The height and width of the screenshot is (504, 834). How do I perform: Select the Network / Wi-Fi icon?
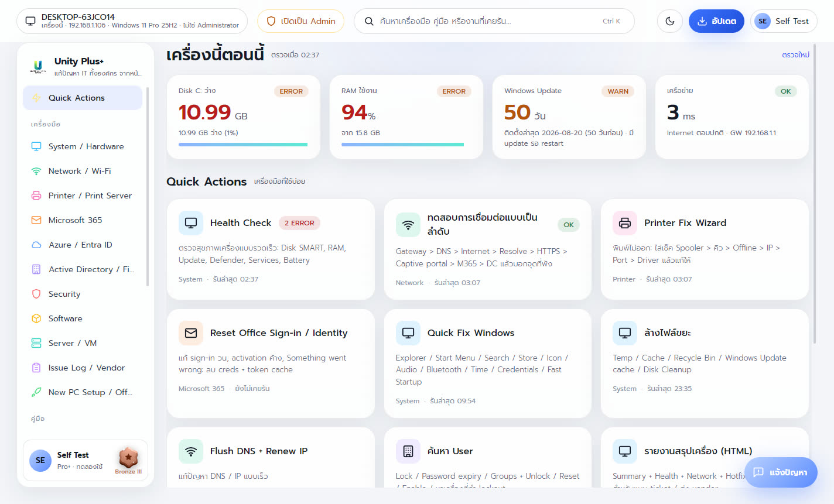pos(36,171)
